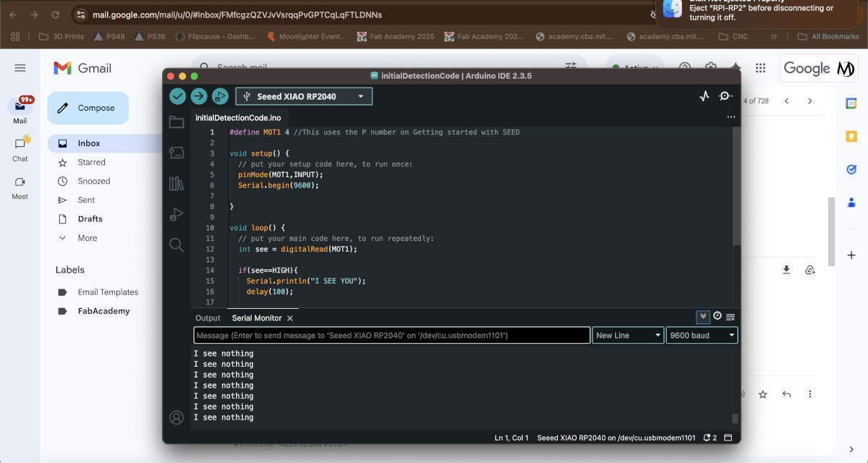The width and height of the screenshot is (868, 463).
Task: Open Gmail main menu hamburger icon
Action: [20, 68]
